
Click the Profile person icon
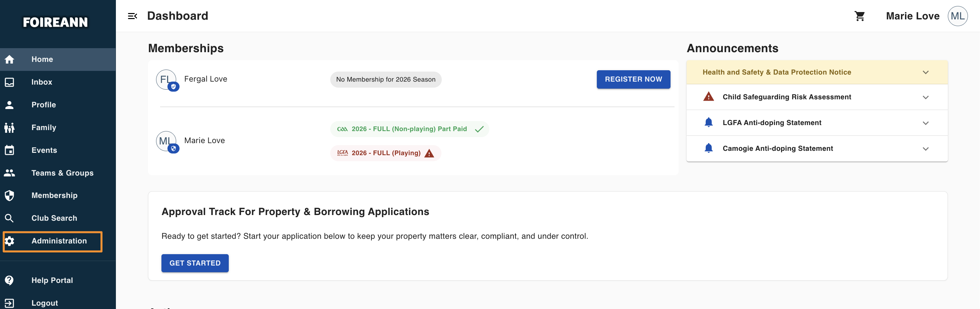[9, 105]
